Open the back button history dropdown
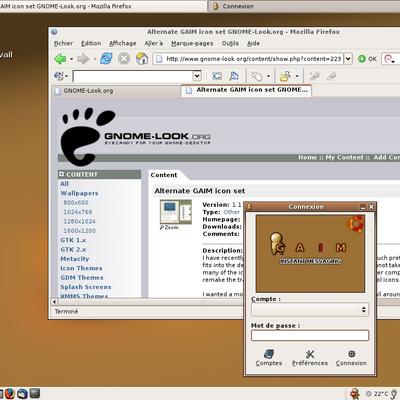Screen dimensions: 400x400 pos(71,59)
